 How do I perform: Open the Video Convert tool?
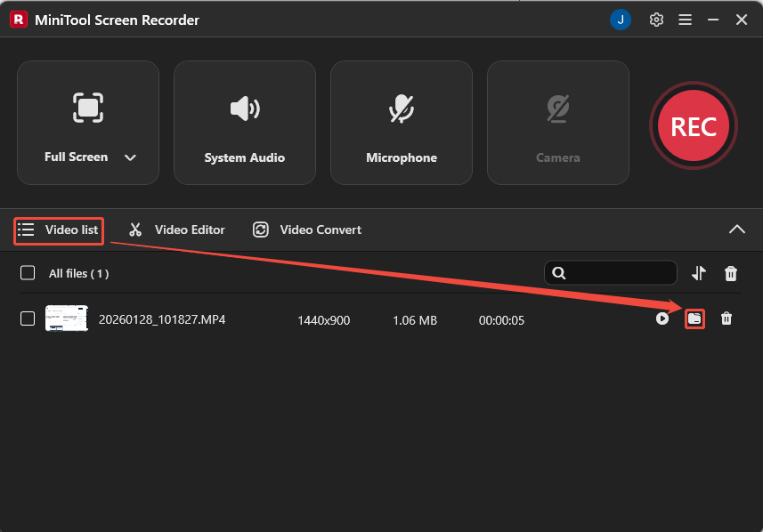[306, 229]
